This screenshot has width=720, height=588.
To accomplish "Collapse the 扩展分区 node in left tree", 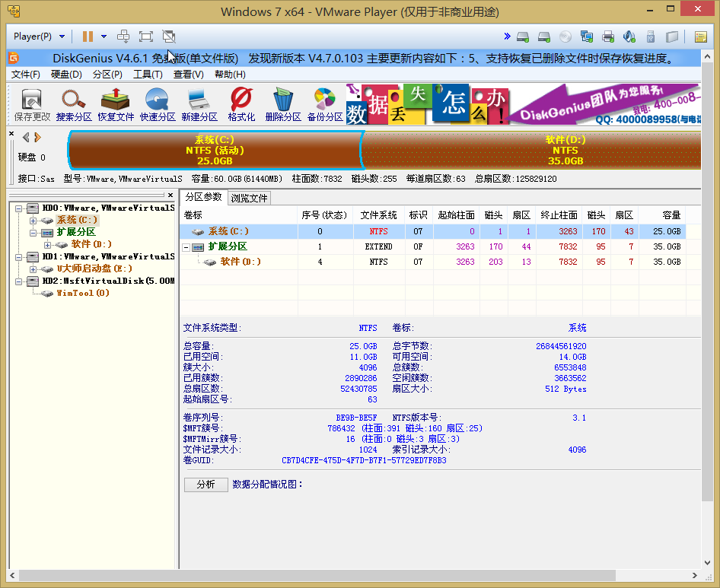I will 33,233.
